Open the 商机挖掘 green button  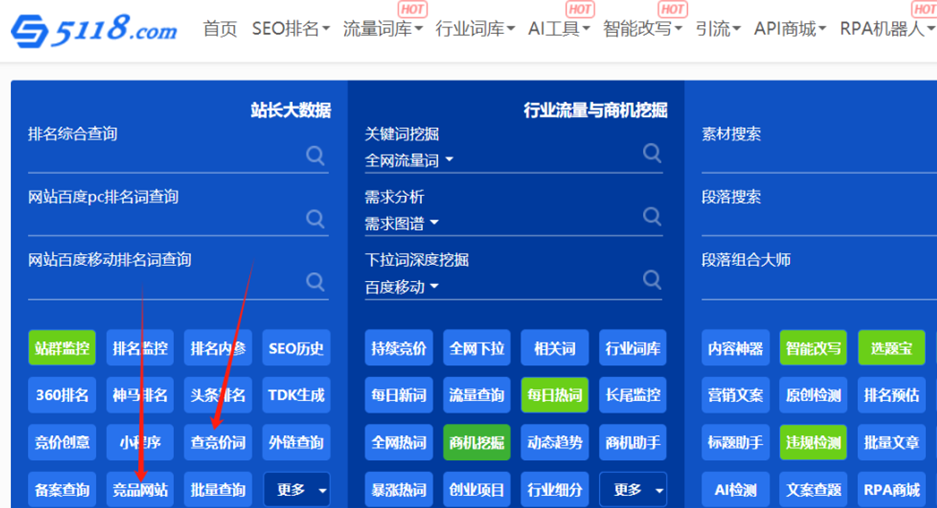(477, 442)
